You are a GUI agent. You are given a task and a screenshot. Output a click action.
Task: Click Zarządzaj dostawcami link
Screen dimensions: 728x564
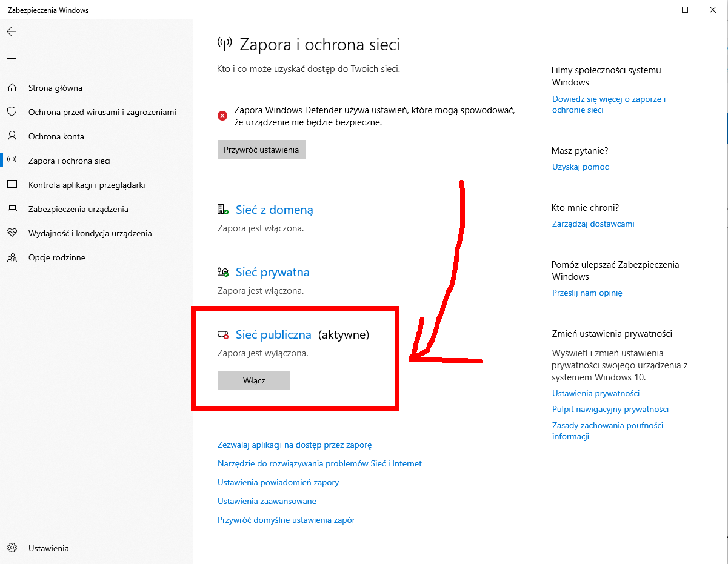click(593, 224)
